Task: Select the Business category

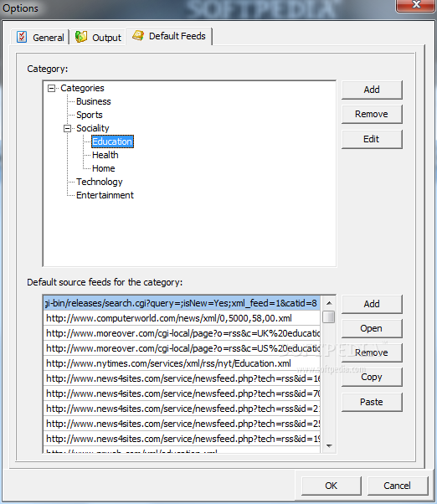Action: [93, 101]
